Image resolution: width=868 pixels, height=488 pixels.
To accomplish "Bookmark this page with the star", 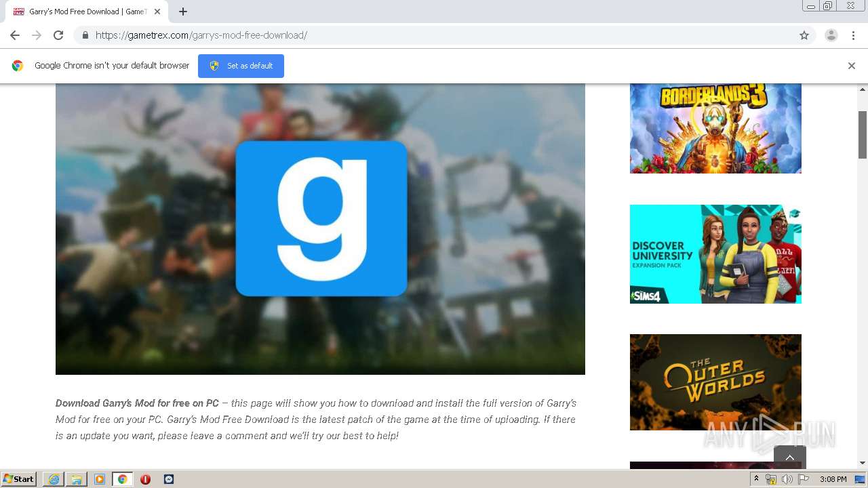I will coord(804,35).
